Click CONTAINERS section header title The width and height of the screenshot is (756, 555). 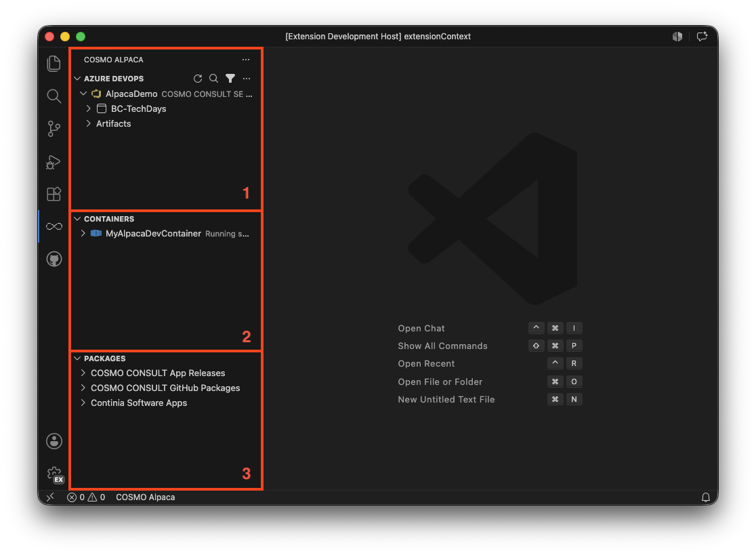pyautogui.click(x=109, y=219)
